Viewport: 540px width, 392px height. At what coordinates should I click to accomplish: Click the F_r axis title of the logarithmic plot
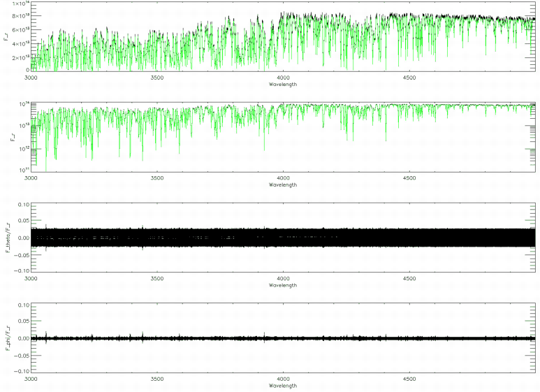coord(7,136)
